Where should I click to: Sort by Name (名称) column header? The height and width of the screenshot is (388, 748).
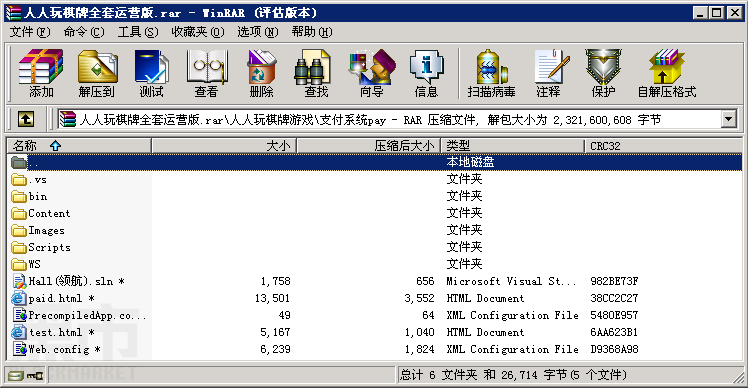[79, 146]
